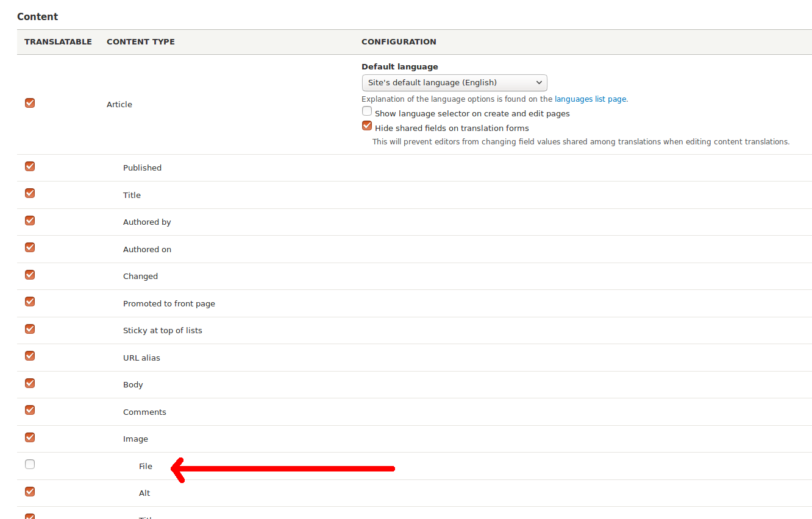Click the TRANSLATABLE column header
The image size is (812, 519).
[58, 41]
